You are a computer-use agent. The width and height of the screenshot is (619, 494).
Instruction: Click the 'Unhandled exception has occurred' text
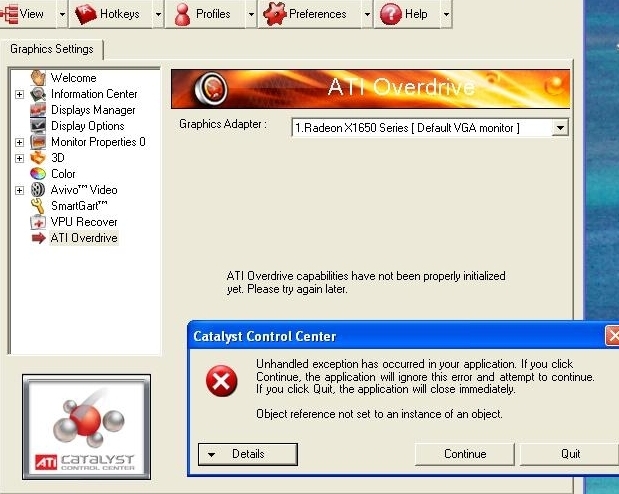click(x=425, y=376)
